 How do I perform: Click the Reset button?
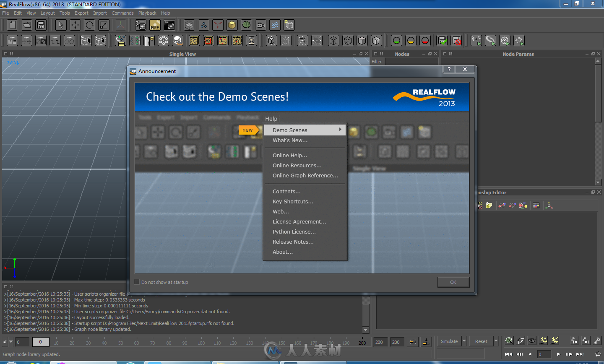pyautogui.click(x=481, y=341)
